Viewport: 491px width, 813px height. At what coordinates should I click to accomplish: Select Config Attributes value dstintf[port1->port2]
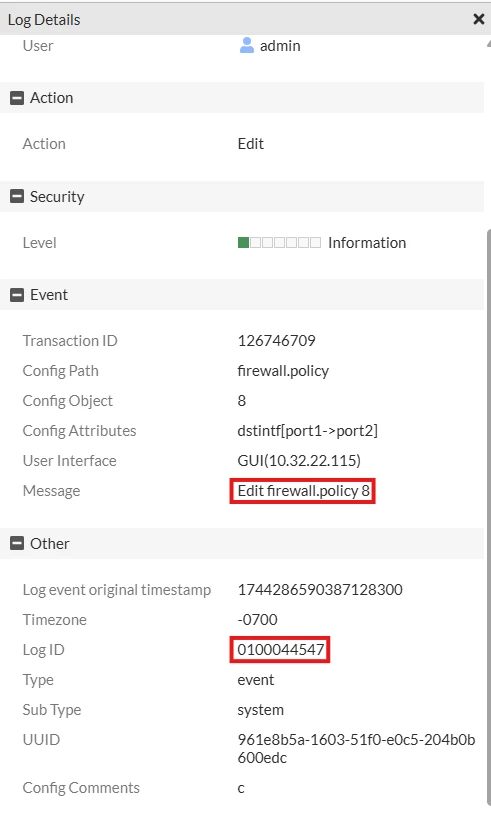[x=307, y=431]
